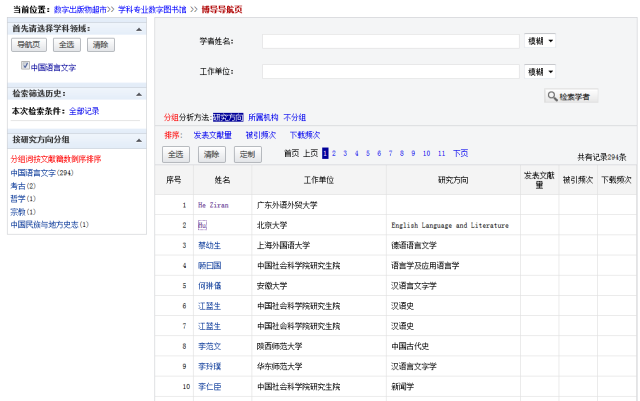Collapse the 检索筛选历史 panel

(139, 94)
